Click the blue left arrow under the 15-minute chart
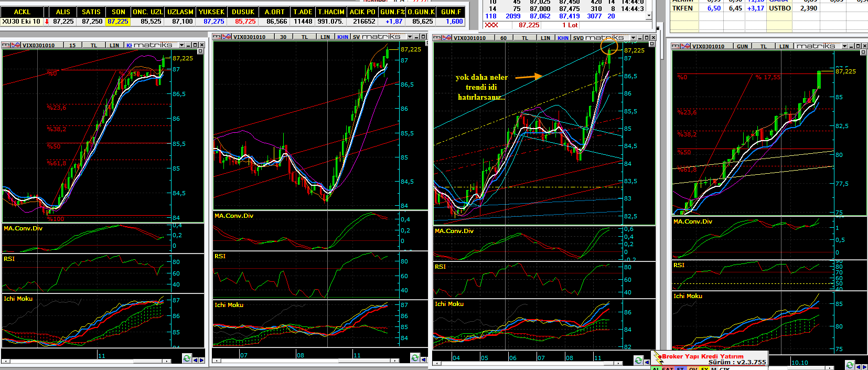 click(x=196, y=360)
